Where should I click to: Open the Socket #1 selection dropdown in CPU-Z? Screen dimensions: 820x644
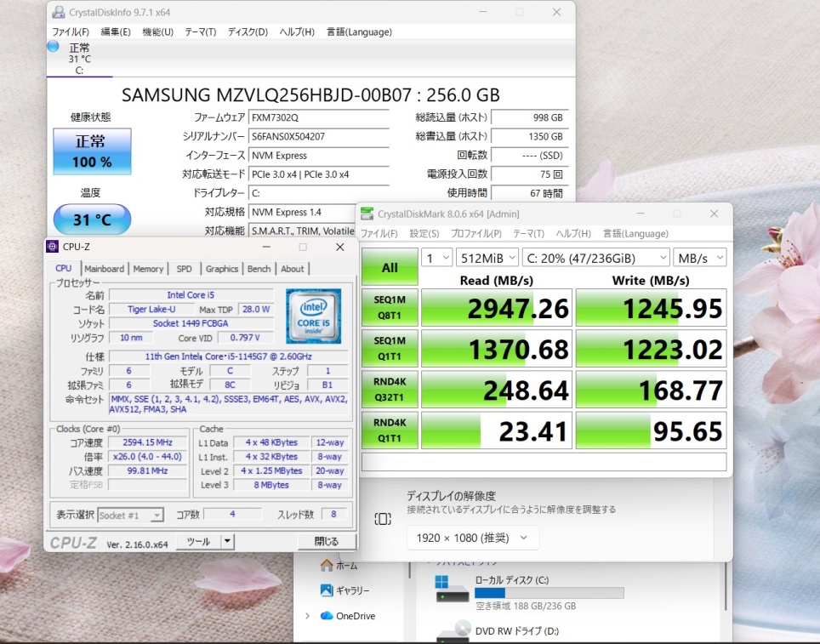coord(131,516)
